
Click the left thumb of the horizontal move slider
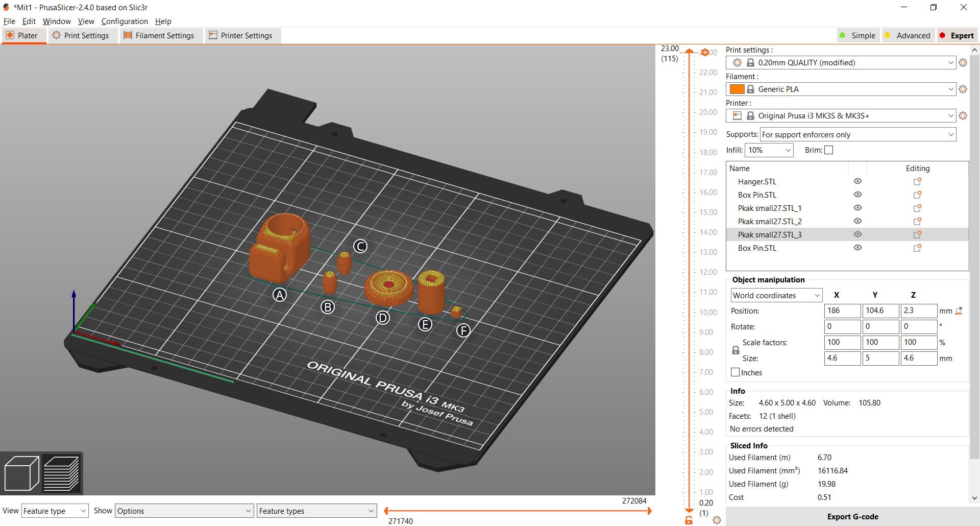pyautogui.click(x=386, y=511)
